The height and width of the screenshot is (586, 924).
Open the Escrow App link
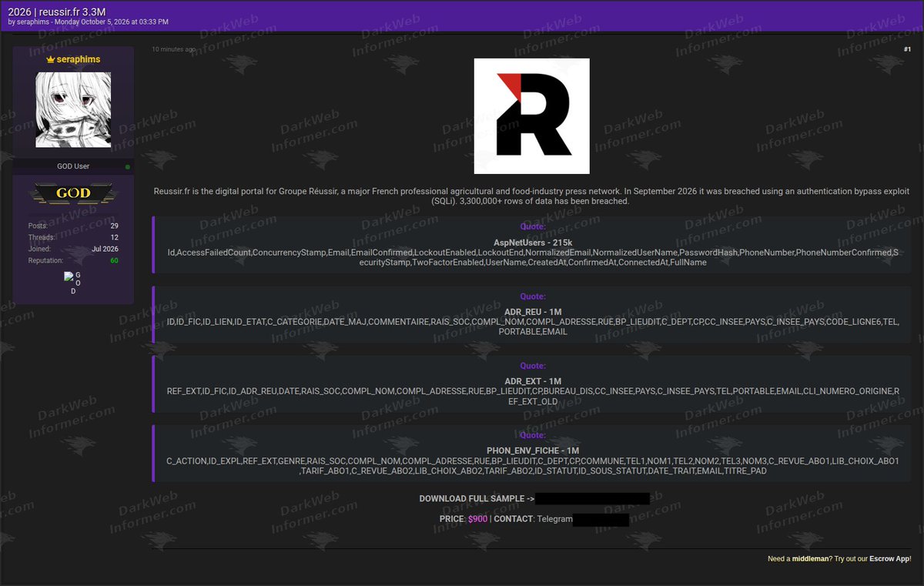pos(890,558)
